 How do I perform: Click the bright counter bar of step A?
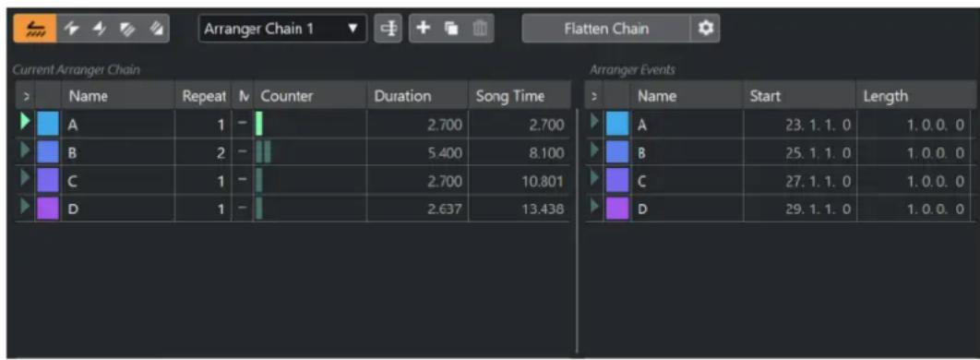pyautogui.click(x=259, y=124)
